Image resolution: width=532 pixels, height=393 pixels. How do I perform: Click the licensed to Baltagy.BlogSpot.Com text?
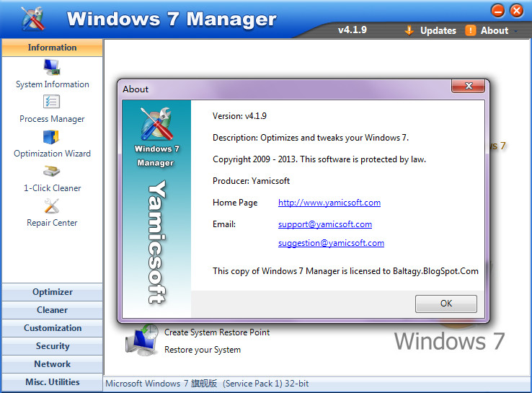pyautogui.click(x=345, y=271)
